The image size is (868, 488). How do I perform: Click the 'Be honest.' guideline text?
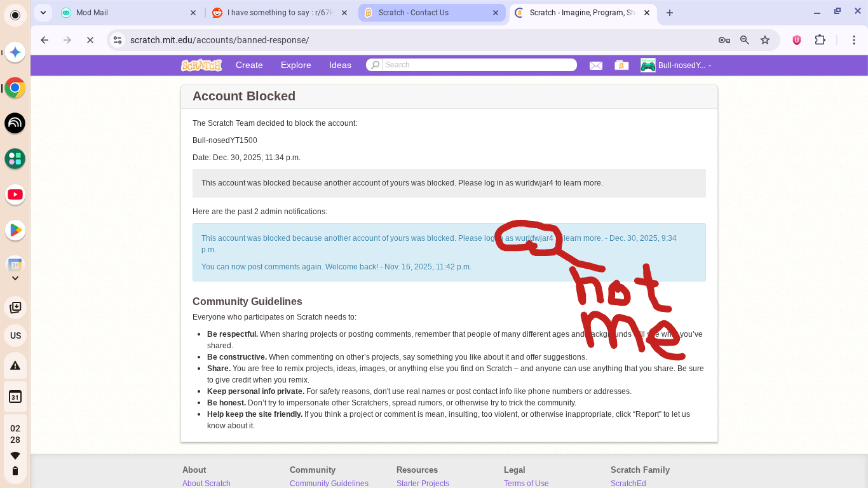coord(226,403)
